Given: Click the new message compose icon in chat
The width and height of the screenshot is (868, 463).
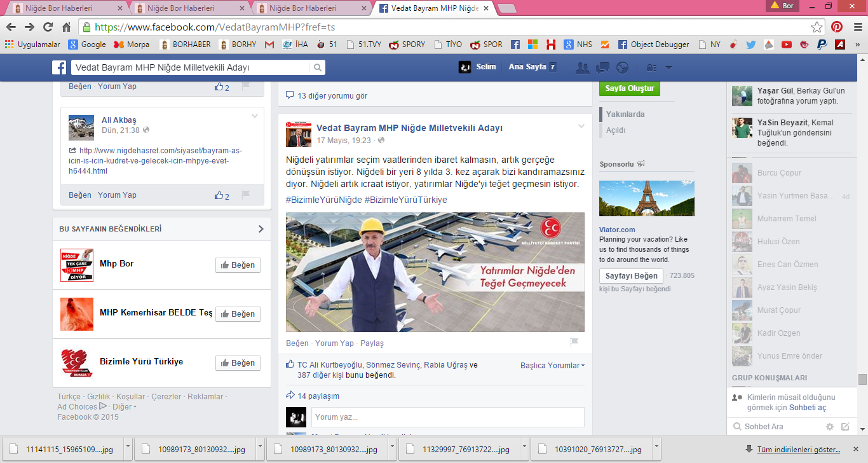Looking at the screenshot, I should [845, 427].
